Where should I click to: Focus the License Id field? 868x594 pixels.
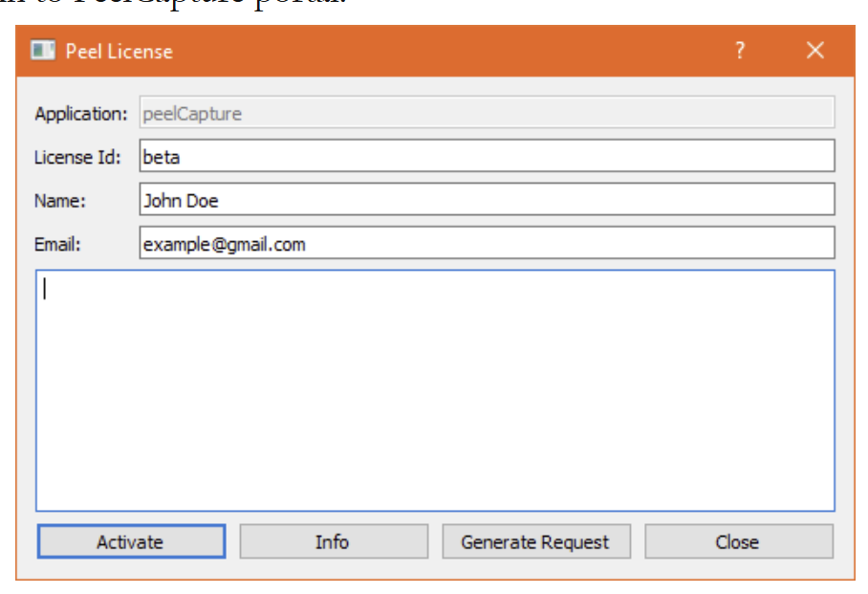click(487, 156)
